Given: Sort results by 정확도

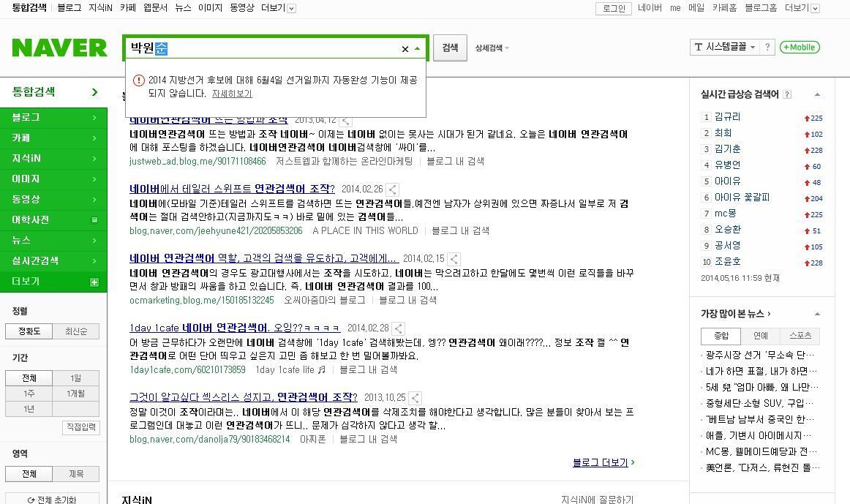Looking at the screenshot, I should pos(29,331).
